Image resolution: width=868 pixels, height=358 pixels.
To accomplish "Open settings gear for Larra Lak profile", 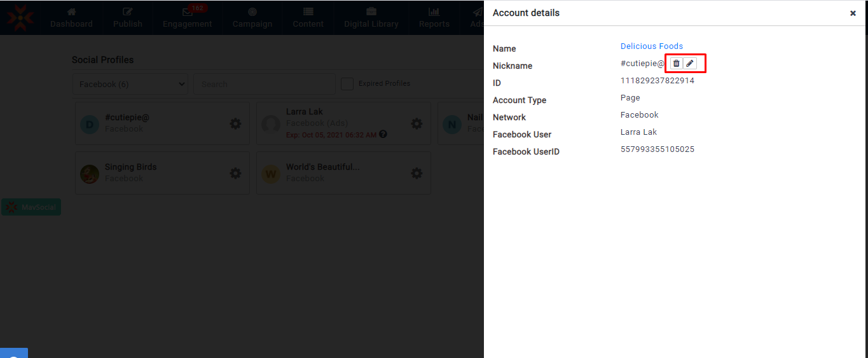I will (x=417, y=123).
